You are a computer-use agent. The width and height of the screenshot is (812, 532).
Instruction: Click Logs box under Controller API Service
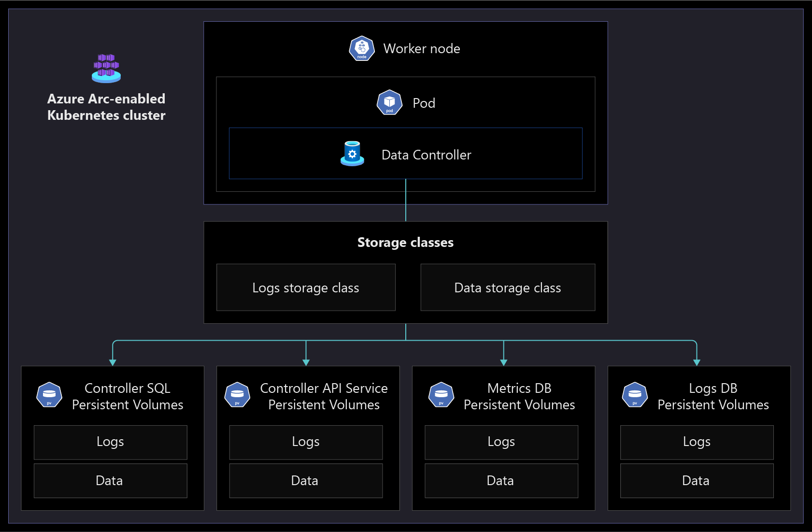tap(306, 442)
